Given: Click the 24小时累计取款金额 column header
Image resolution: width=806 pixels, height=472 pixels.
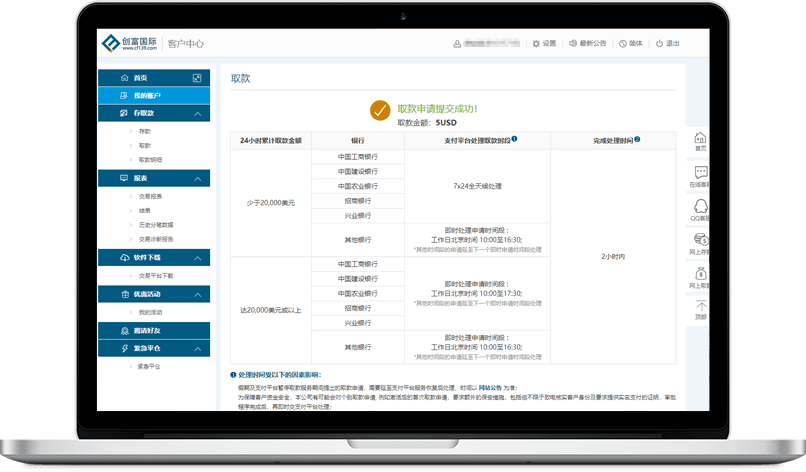Looking at the screenshot, I should tap(271, 140).
